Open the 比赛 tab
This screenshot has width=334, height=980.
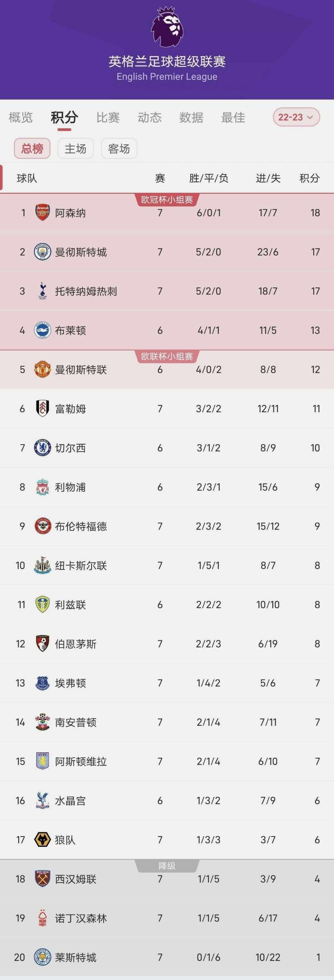coord(108,118)
